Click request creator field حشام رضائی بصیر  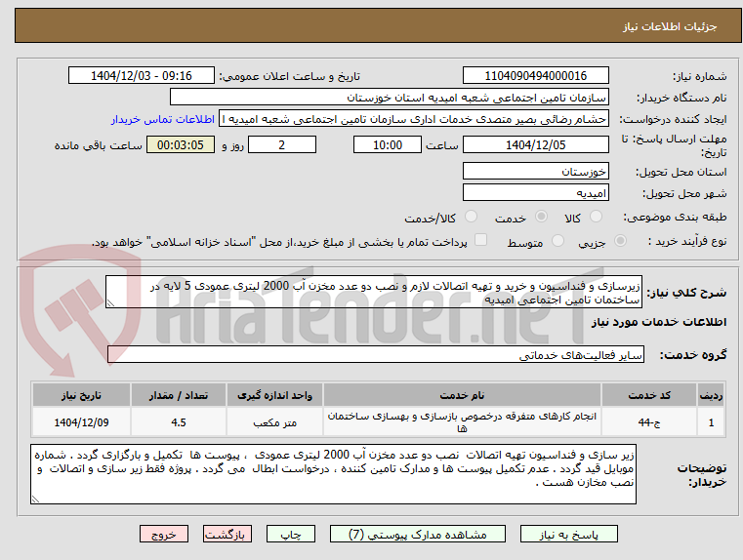pos(414,119)
